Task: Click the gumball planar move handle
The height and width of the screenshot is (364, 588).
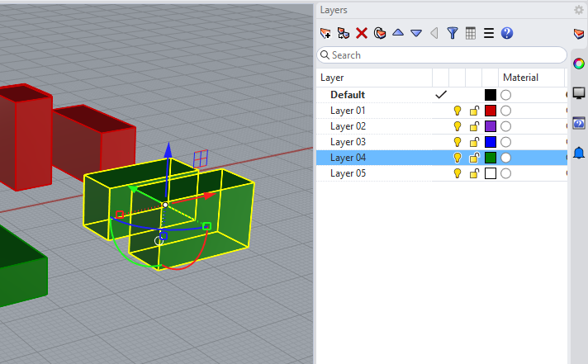Action: point(201,158)
